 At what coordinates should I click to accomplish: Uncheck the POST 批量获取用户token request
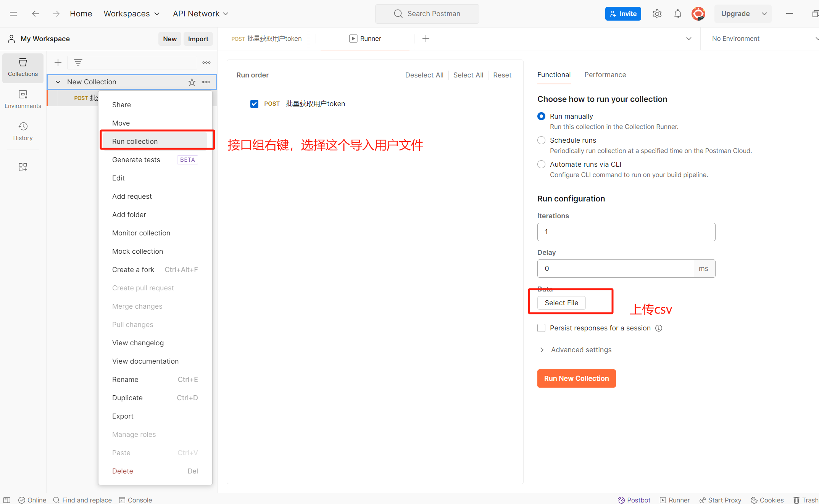click(x=254, y=104)
